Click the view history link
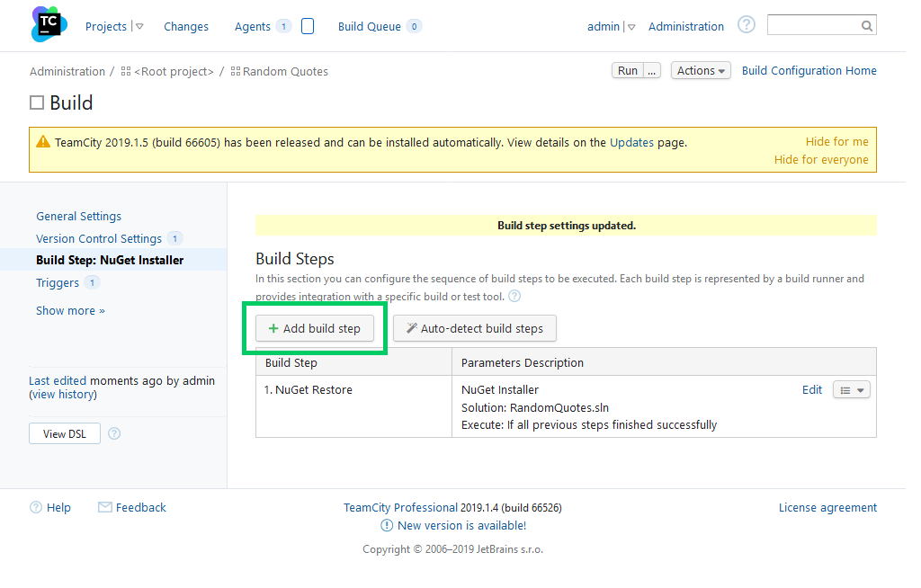Viewport: 921px width, 588px height. tap(64, 395)
